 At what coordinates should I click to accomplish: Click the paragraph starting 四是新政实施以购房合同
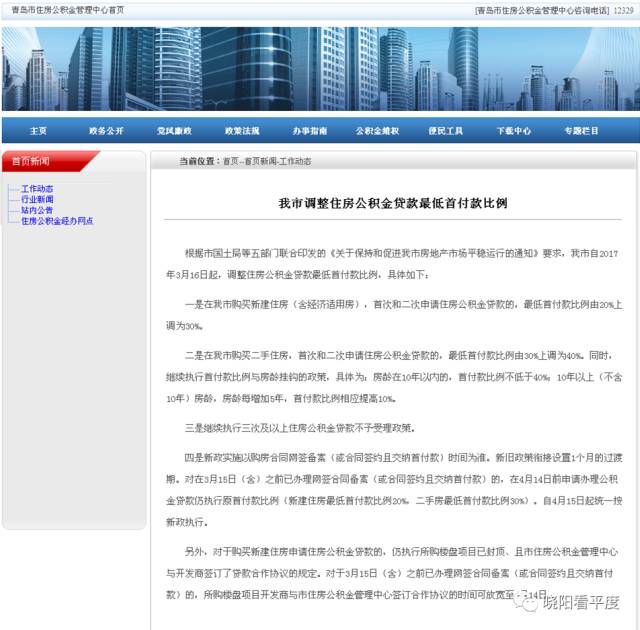(x=393, y=490)
